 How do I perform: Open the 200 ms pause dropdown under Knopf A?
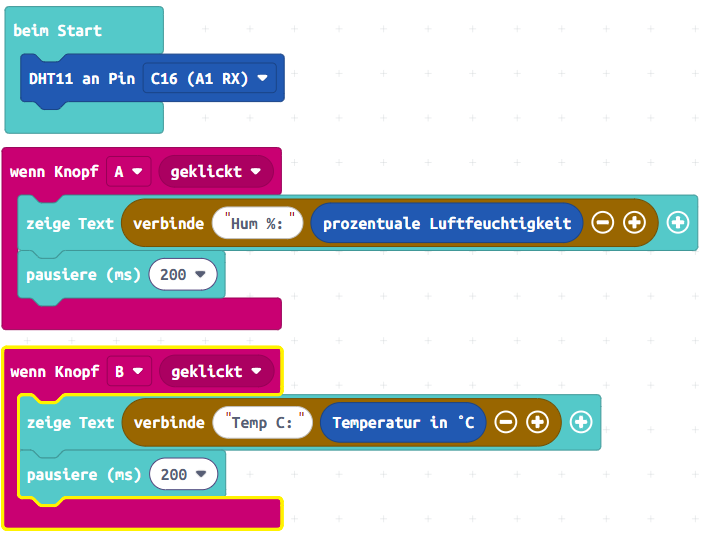click(183, 274)
